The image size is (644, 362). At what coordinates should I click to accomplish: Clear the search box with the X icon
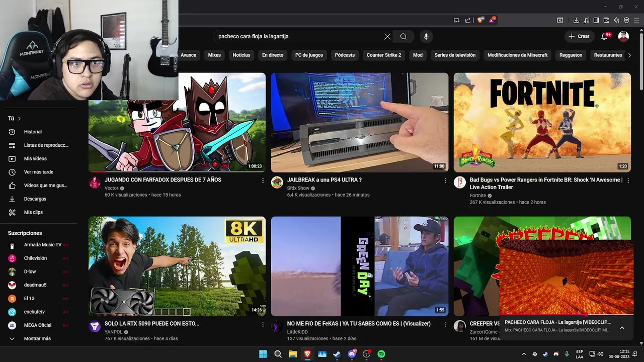pos(387,36)
